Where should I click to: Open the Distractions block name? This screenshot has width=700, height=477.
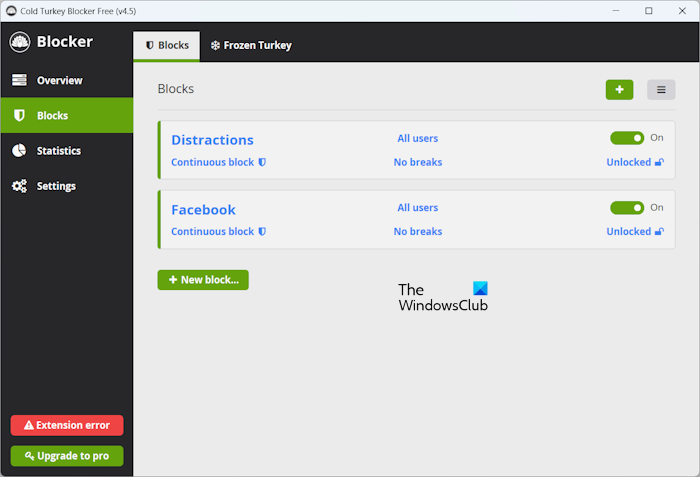pos(212,140)
